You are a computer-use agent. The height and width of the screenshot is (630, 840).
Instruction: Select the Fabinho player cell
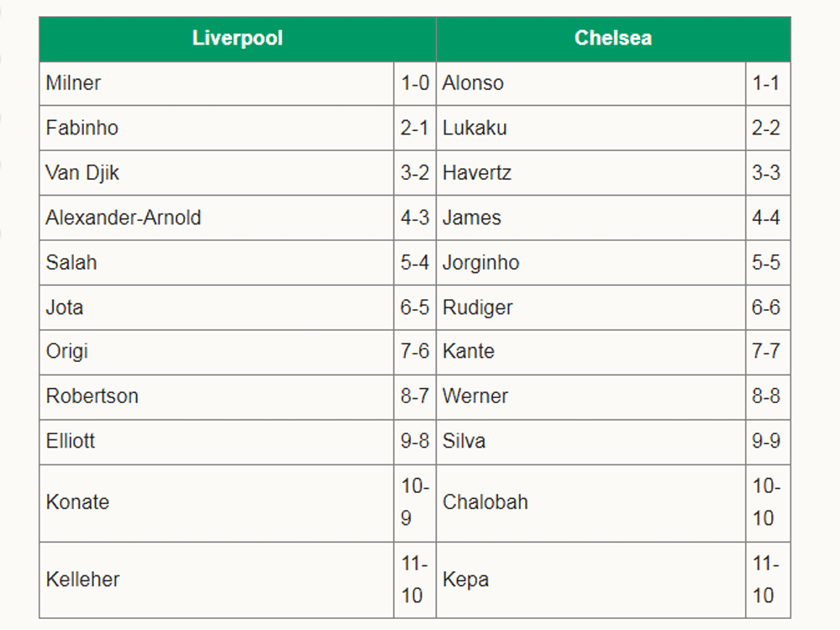(217, 128)
